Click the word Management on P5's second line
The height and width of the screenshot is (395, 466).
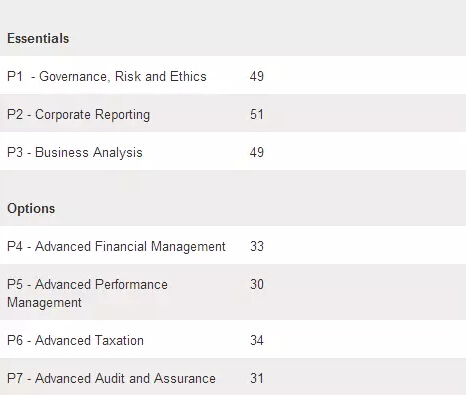(44, 303)
